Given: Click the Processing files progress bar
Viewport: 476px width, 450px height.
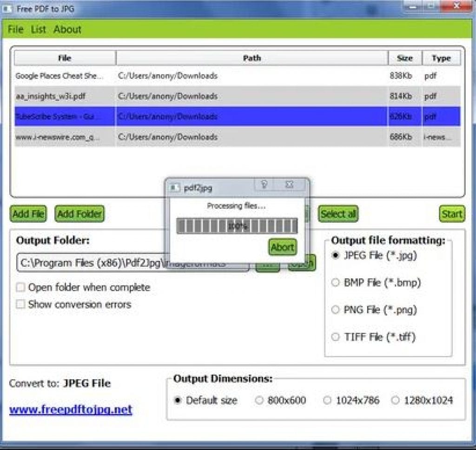Looking at the screenshot, I should [237, 226].
